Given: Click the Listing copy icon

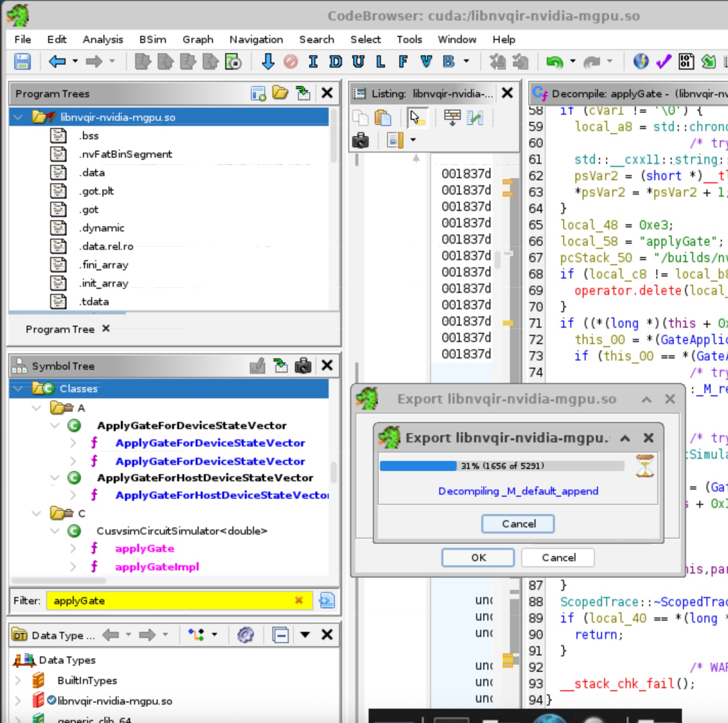Looking at the screenshot, I should coord(360,118).
